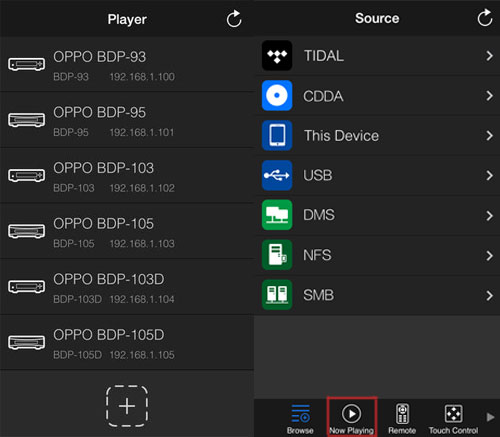This screenshot has height=437, width=500.
Task: Click the This Device label
Action: pos(342,136)
